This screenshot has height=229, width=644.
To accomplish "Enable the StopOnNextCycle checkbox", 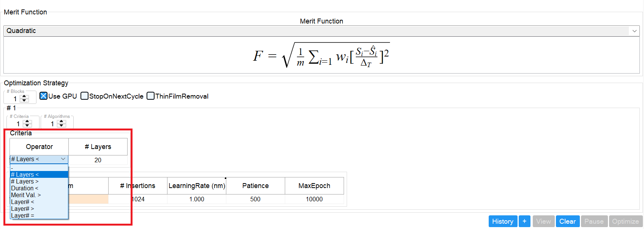I will [84, 96].
